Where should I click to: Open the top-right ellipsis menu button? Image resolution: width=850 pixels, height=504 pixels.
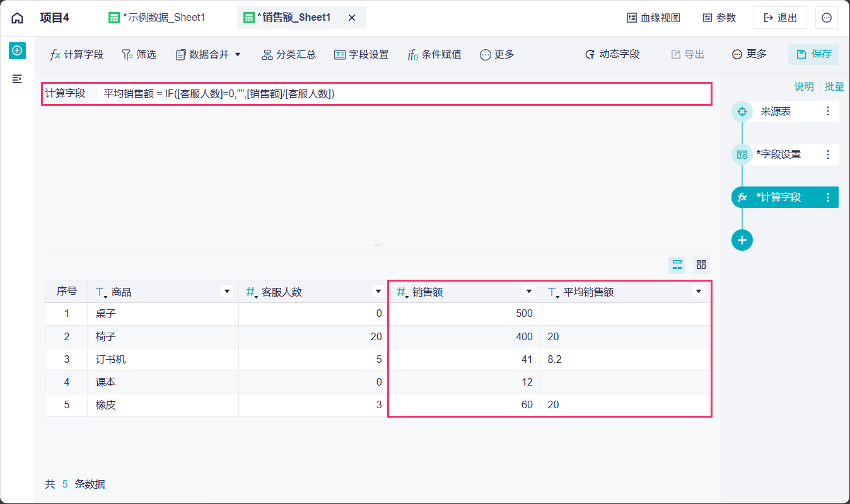[x=827, y=18]
